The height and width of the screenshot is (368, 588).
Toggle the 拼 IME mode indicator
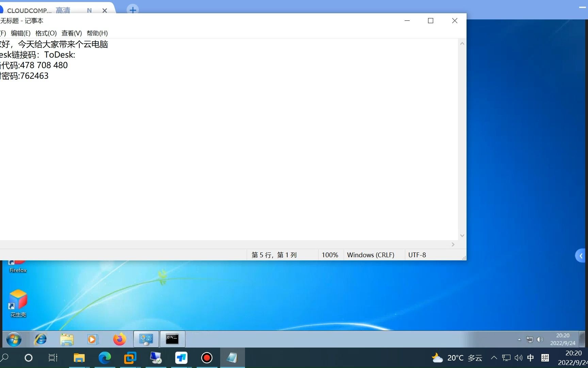tap(545, 358)
